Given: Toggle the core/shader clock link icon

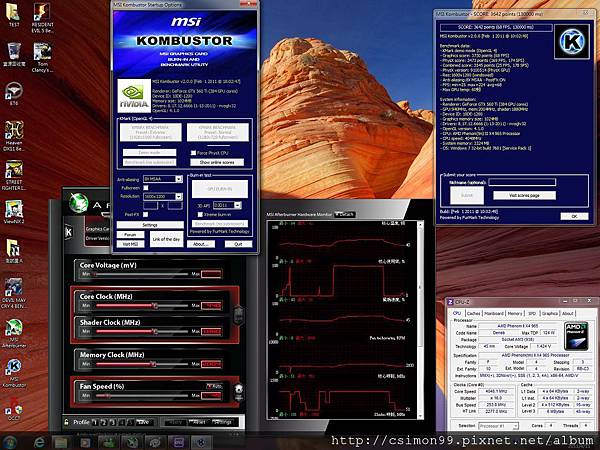Looking at the screenshot, I should point(238,315).
